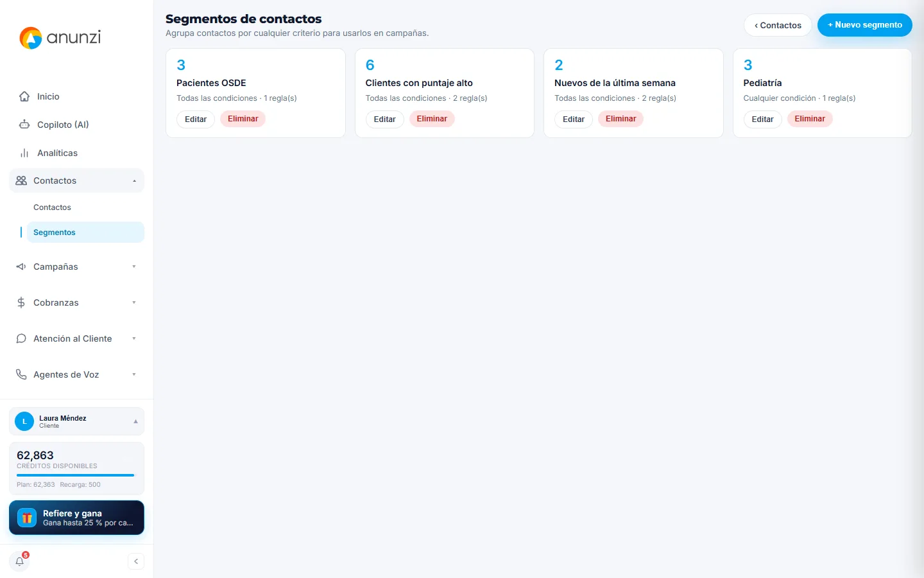Click the Copiloto (AI) robot icon
This screenshot has width=924, height=578.
click(24, 125)
